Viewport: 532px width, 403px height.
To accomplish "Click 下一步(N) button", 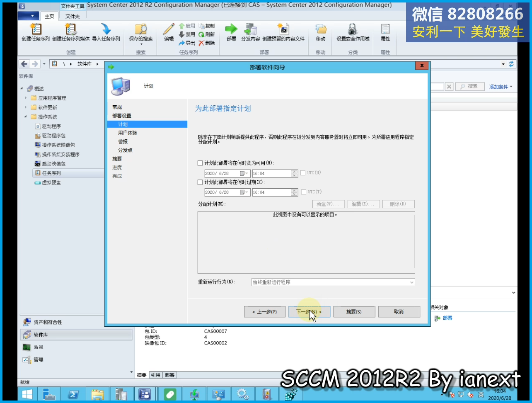I will coord(309,312).
